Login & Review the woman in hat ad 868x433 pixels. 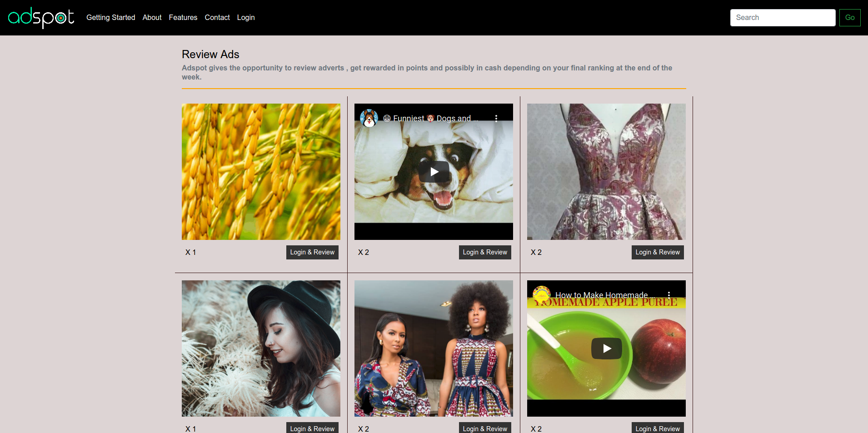(x=312, y=428)
